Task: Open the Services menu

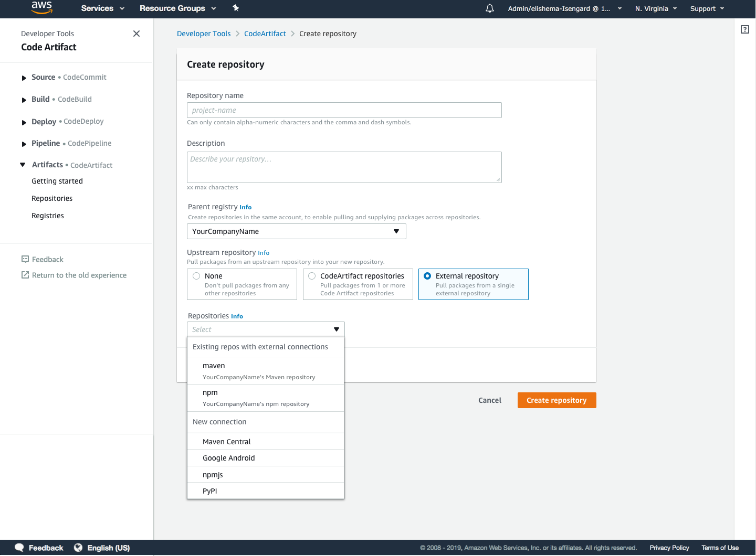Action: [103, 8]
